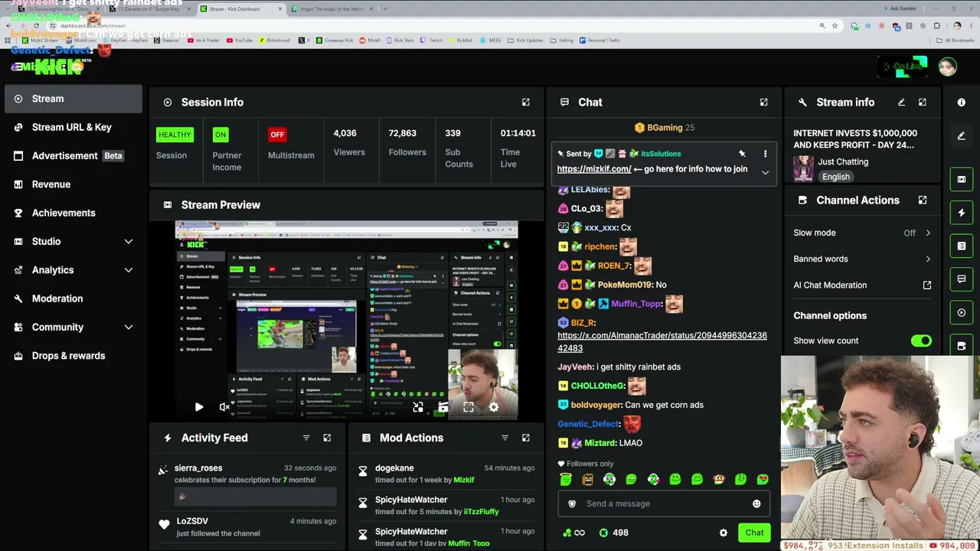Select the English language tag
Screen dimensions: 980x551
pyautogui.click(x=836, y=177)
